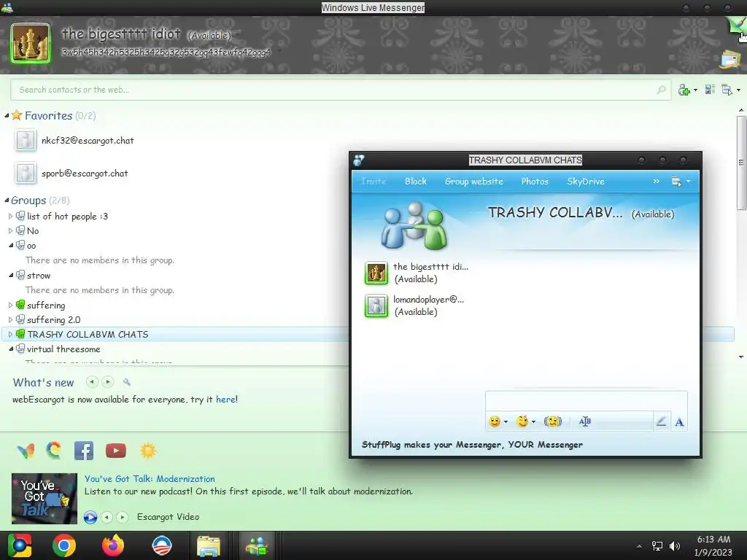Viewport: 747px width, 560px height.
Task: Expand the list of hot people :3 group
Action: pos(10,216)
